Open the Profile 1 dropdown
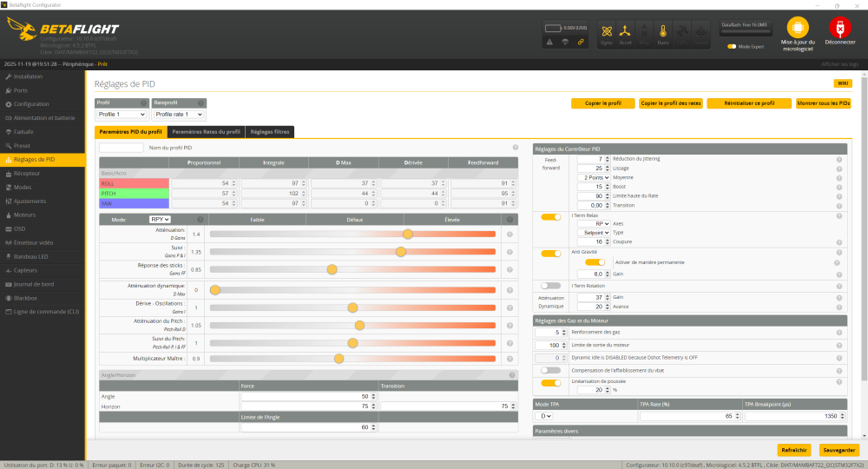This screenshot has height=469, width=868. (121, 114)
